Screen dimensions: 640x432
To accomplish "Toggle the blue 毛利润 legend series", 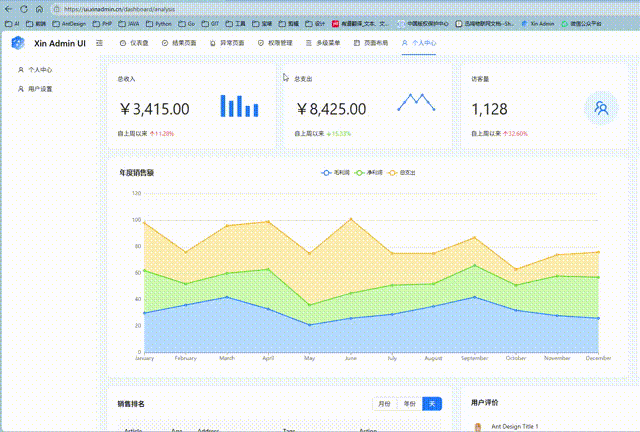I will coord(336,173).
